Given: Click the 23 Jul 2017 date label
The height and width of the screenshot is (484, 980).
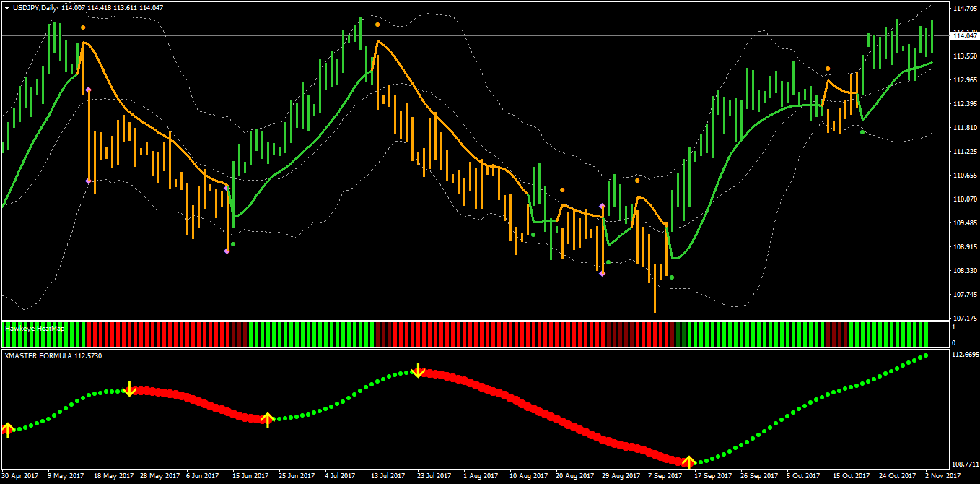Looking at the screenshot, I should click(434, 476).
